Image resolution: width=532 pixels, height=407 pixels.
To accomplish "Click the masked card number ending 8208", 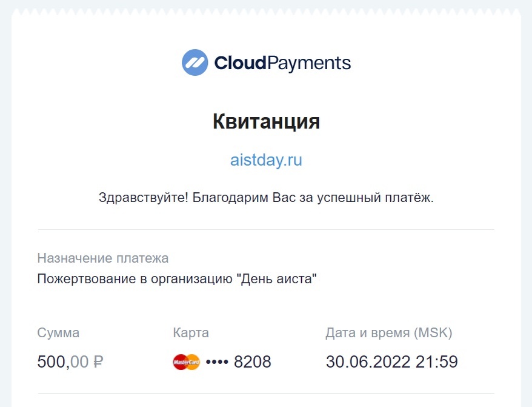I will click(x=239, y=362).
